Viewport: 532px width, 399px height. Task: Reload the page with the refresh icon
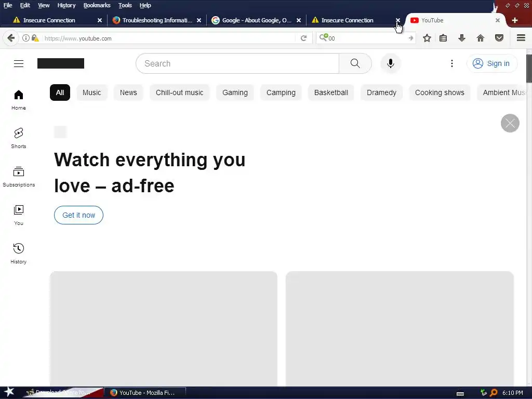(303, 38)
